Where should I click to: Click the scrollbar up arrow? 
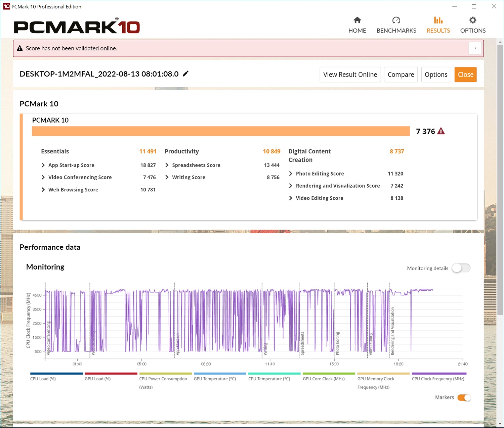coord(500,42)
